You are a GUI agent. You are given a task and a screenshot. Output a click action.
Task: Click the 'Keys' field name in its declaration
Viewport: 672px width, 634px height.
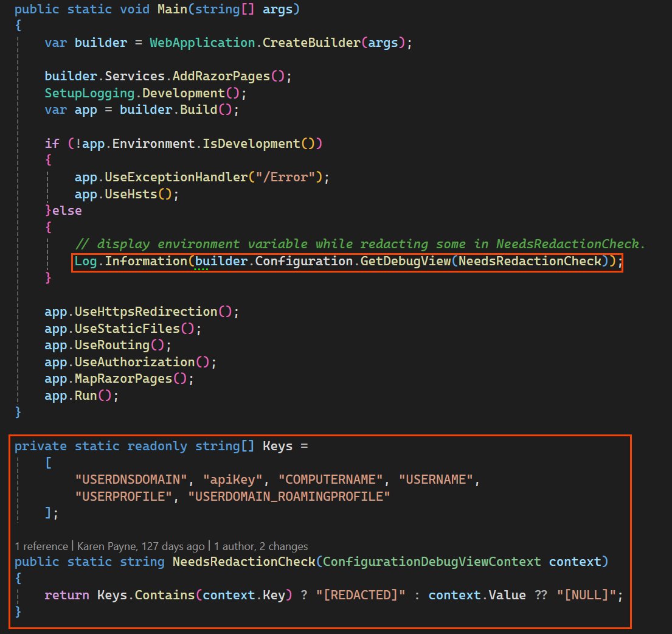pyautogui.click(x=278, y=446)
